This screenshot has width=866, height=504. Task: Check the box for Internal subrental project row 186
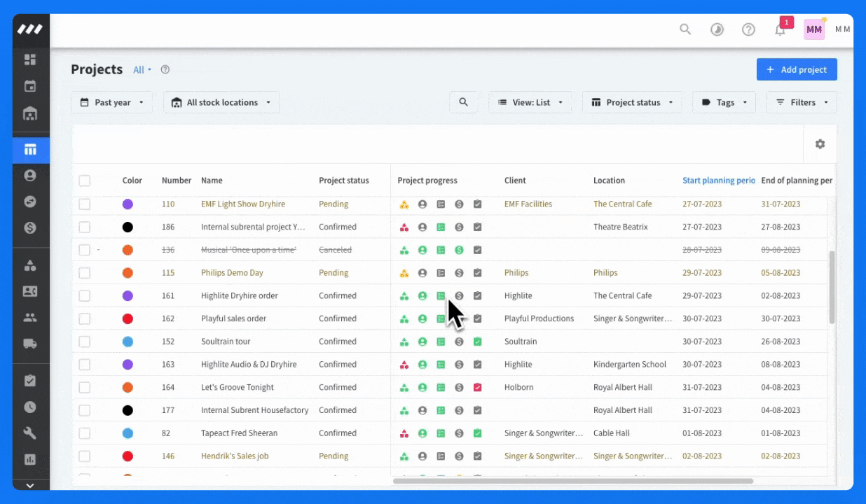[84, 227]
